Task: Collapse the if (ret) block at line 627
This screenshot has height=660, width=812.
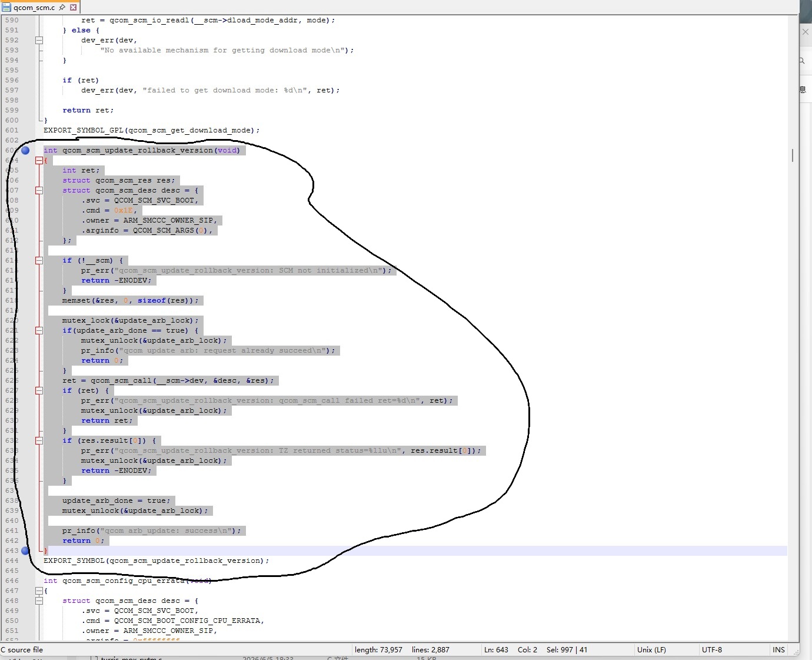Action: pos(39,390)
